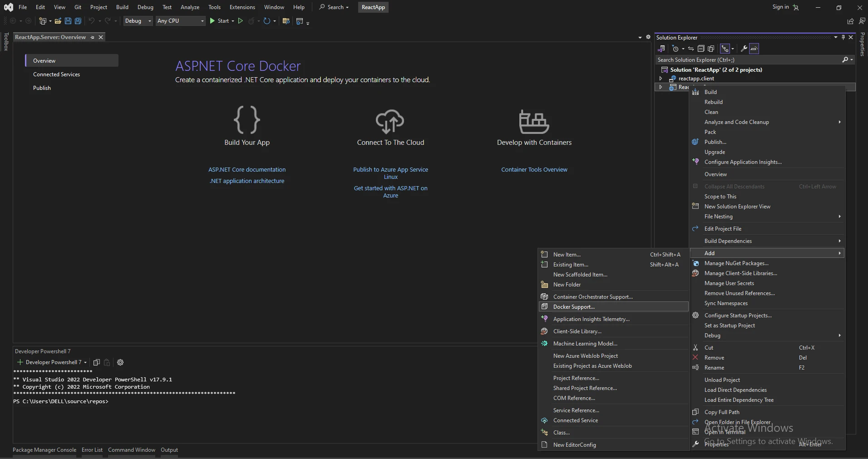Toggle the nested tree view button in Solution Explorer
Screen dimensions: 868x459
click(725, 49)
